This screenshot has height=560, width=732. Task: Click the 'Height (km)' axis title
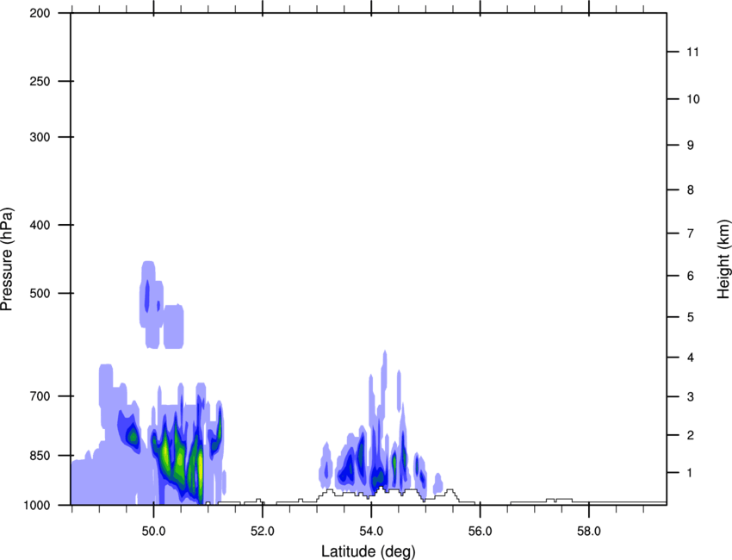(x=723, y=259)
